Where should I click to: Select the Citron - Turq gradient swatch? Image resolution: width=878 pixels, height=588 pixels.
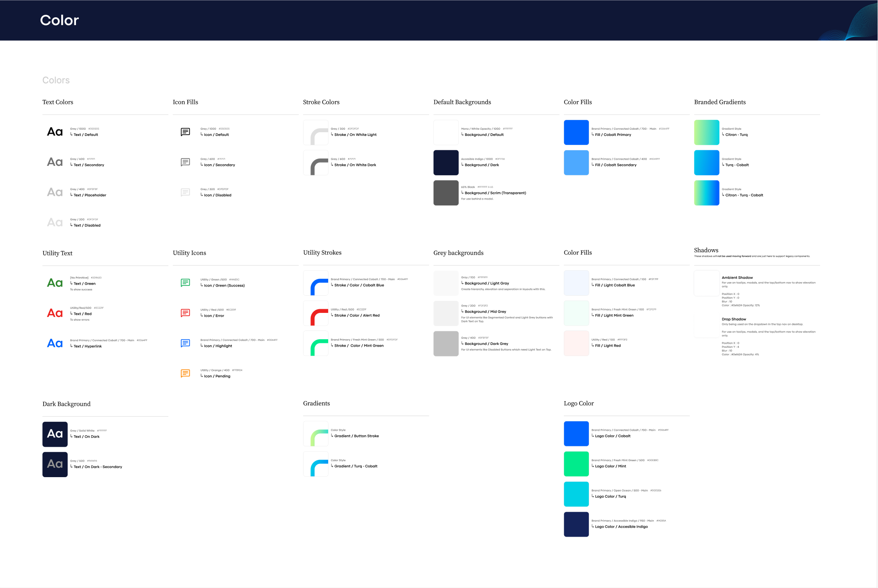[706, 132]
